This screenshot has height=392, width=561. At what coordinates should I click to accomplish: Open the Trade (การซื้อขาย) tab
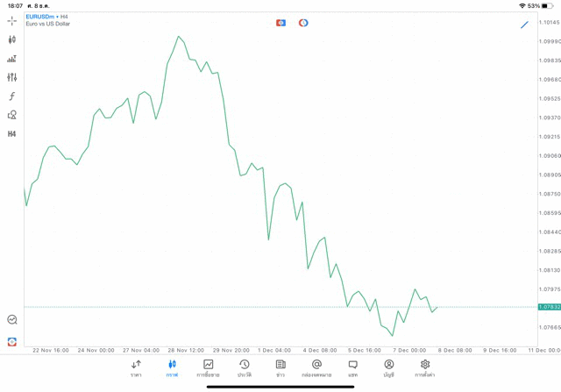point(208,368)
